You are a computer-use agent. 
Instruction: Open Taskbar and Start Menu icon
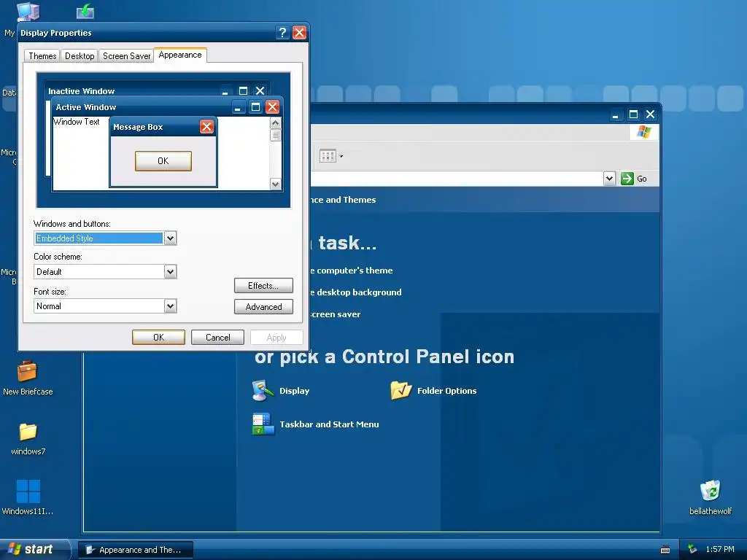coord(315,424)
